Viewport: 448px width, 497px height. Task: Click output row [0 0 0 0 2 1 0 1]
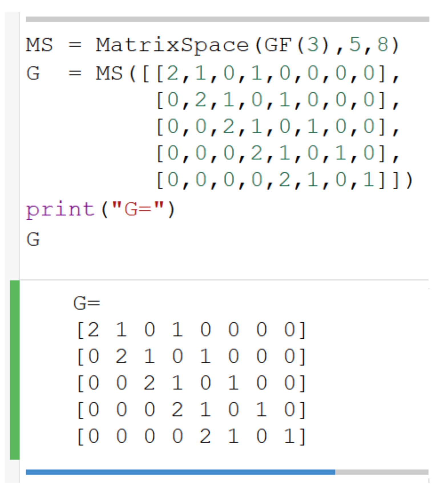[191, 437]
